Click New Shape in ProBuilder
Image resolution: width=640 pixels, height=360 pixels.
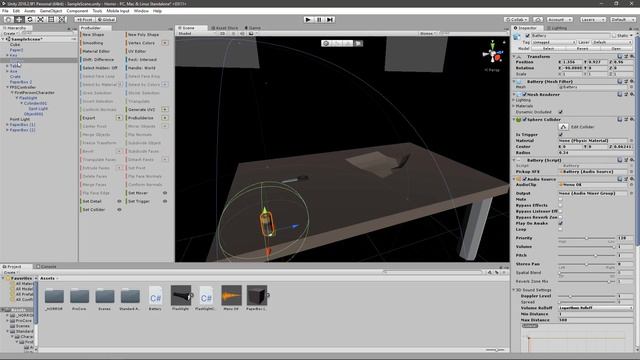click(93, 35)
